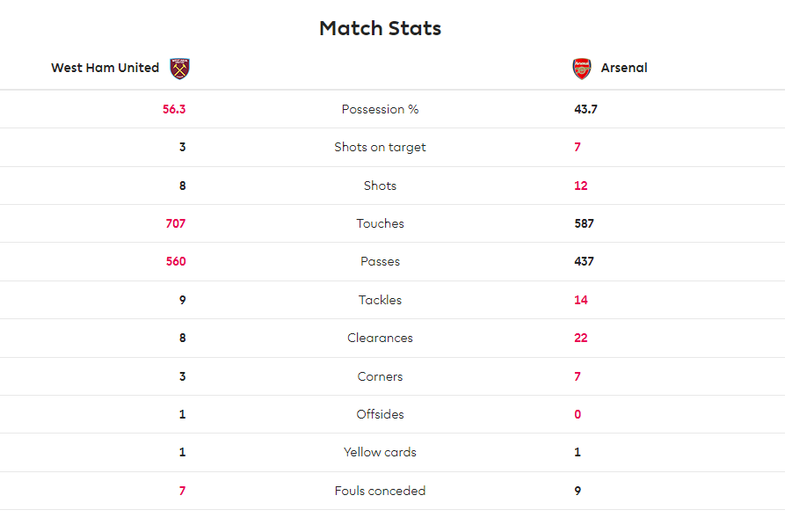Click the West Ham United crest icon

point(179,69)
